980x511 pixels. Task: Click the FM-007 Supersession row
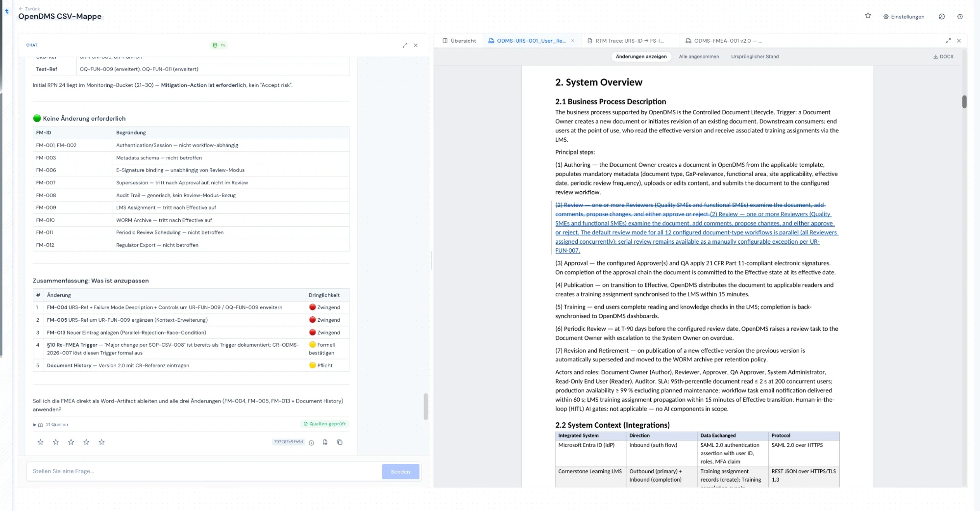coord(191,182)
